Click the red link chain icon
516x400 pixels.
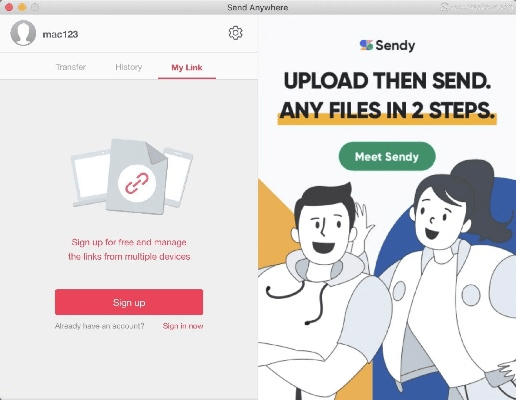pyautogui.click(x=137, y=183)
